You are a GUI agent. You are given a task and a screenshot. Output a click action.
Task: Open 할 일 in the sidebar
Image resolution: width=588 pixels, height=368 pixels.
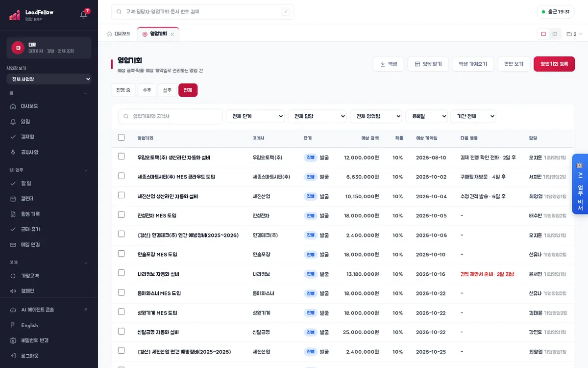click(x=49, y=183)
